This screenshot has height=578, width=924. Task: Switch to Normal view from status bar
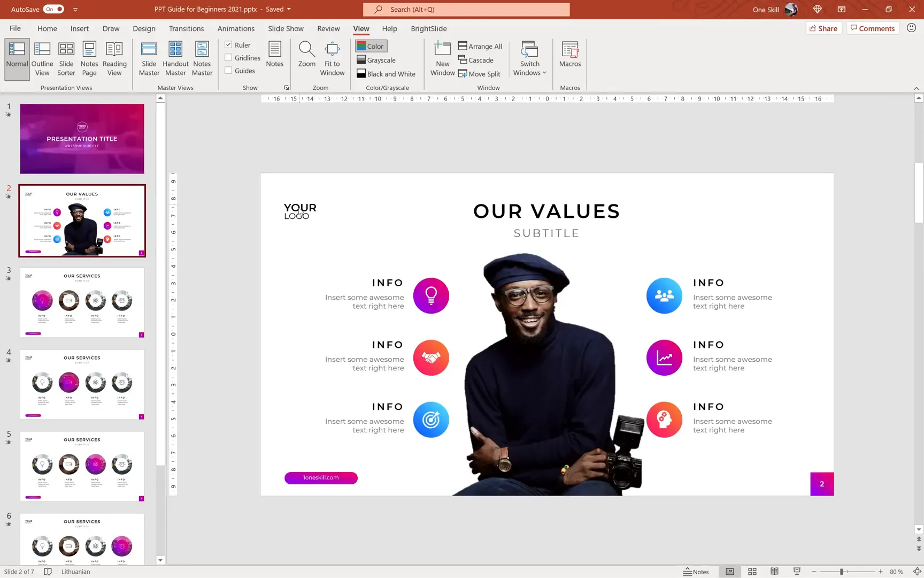click(x=730, y=572)
